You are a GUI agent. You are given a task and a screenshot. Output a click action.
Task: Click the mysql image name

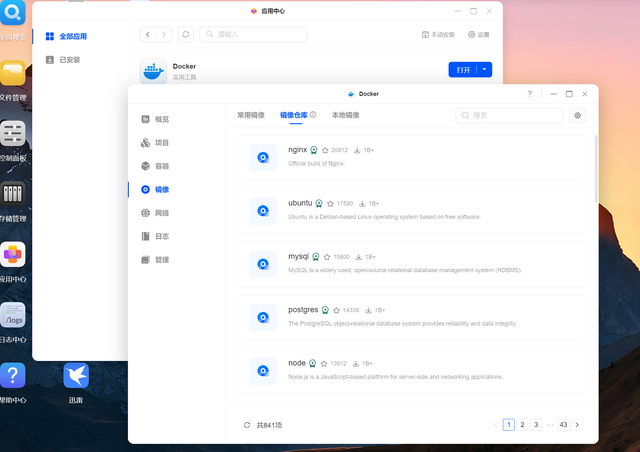298,256
